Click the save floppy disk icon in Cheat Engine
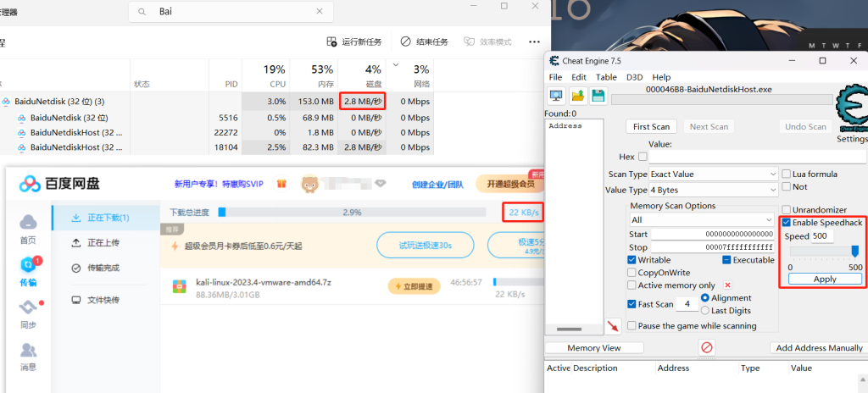The height and width of the screenshot is (393, 868). coord(598,95)
